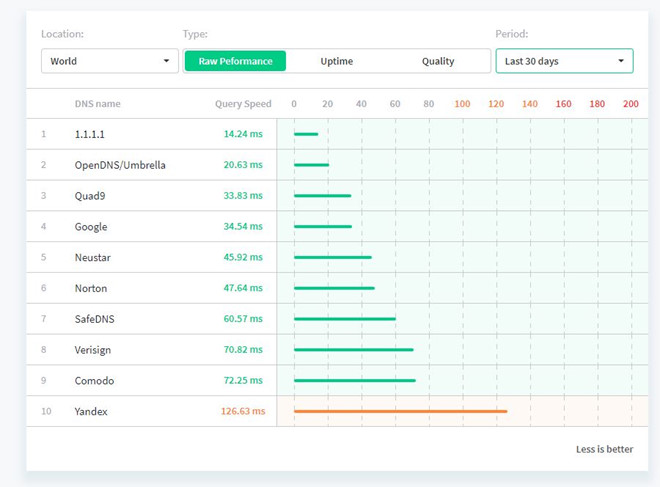Click the OpenDNS/Umbrella provider name

coord(120,165)
